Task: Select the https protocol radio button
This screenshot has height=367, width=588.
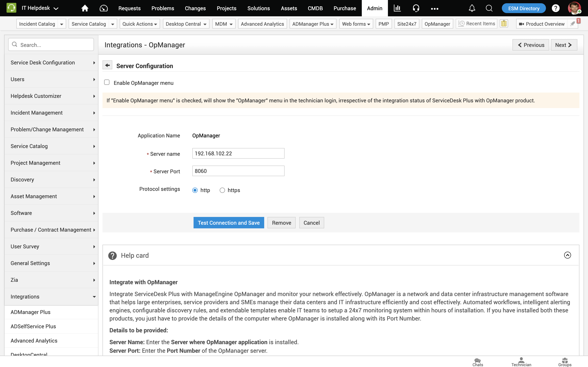Action: 222,190
